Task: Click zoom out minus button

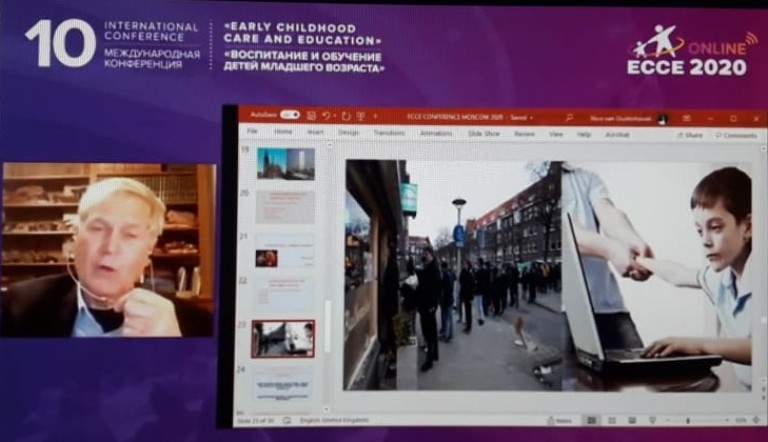Action: [x=668, y=420]
